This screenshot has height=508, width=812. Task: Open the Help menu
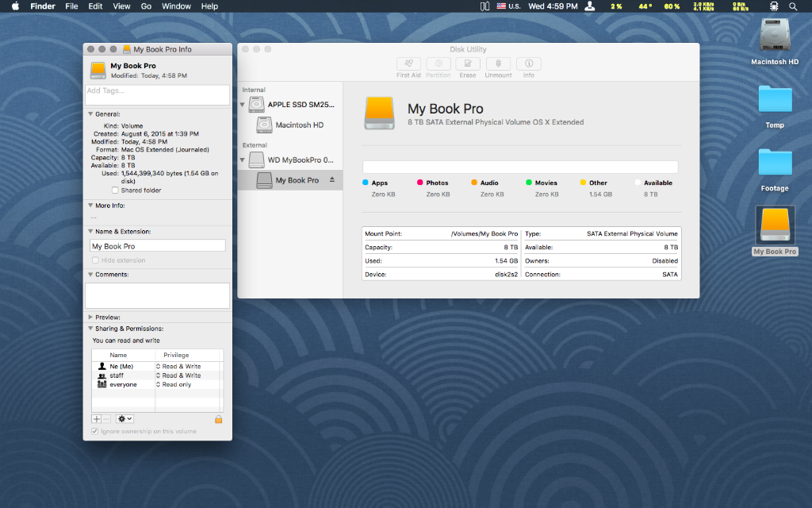pos(209,6)
